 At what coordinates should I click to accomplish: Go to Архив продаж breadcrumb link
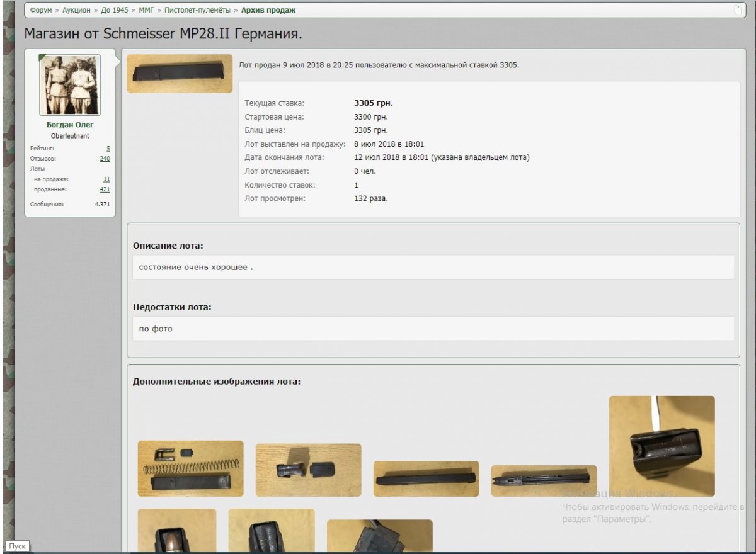click(268, 10)
